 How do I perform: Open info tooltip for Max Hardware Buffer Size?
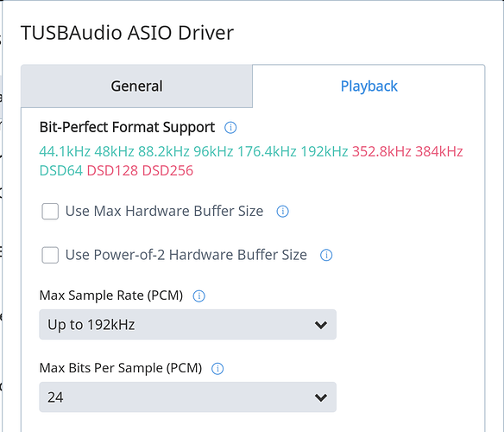pyautogui.click(x=283, y=212)
